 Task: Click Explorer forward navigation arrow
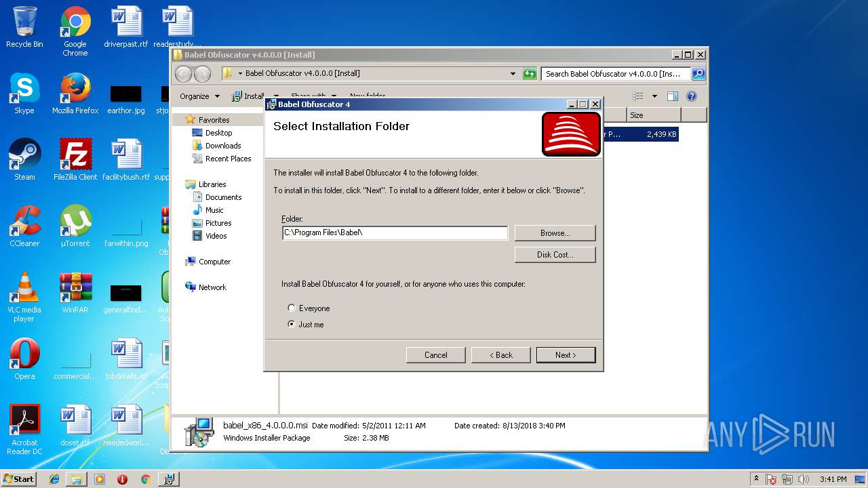click(x=202, y=74)
